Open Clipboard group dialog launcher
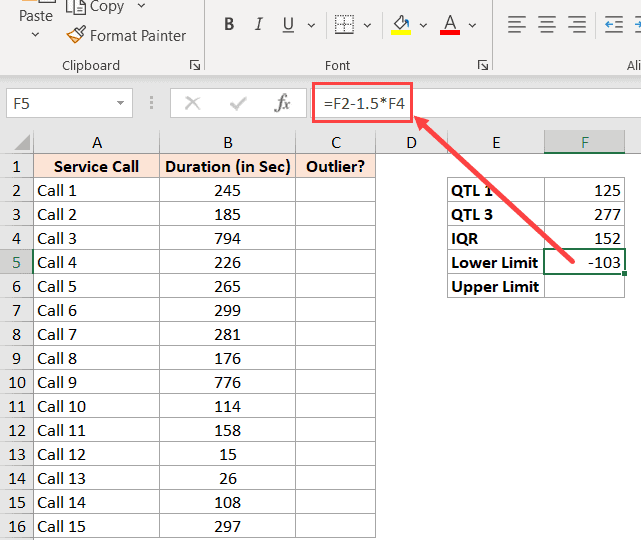641x540 pixels. coord(195,65)
